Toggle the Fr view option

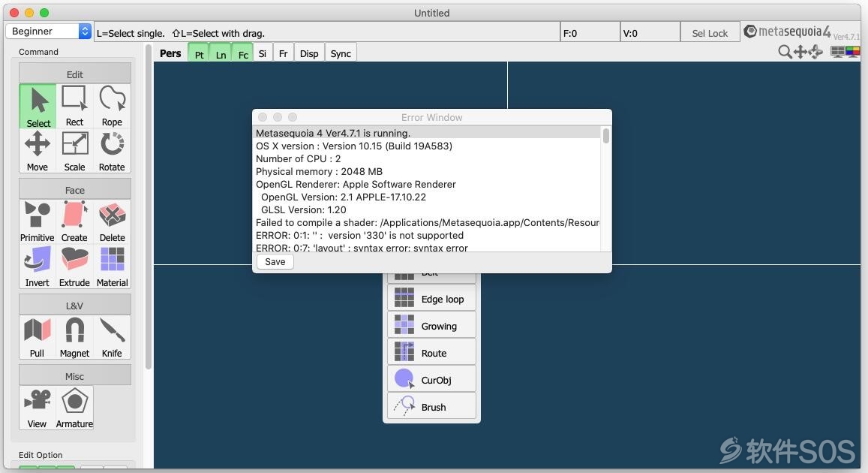283,53
